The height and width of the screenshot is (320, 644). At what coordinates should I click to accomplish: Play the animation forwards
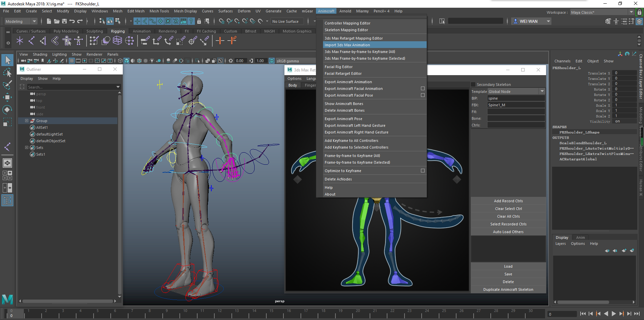coord(613,314)
